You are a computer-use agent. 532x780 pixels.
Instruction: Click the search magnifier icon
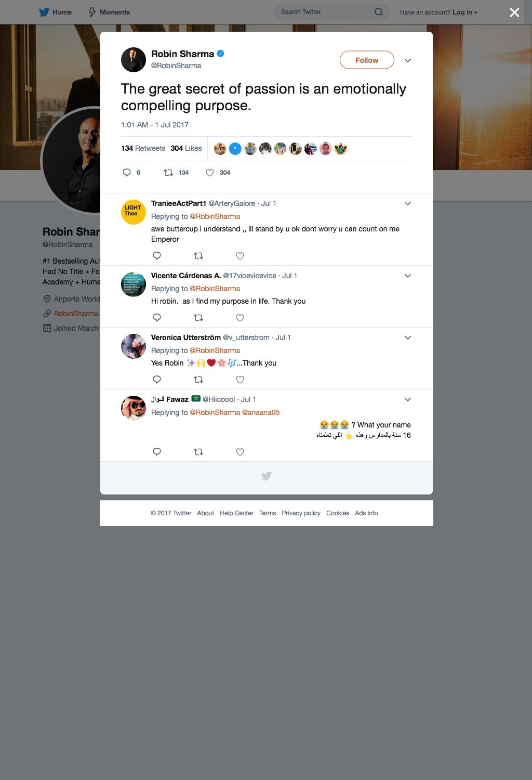point(379,12)
